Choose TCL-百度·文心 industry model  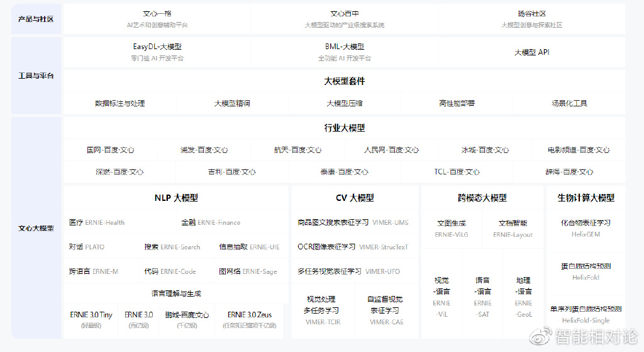coord(457,172)
